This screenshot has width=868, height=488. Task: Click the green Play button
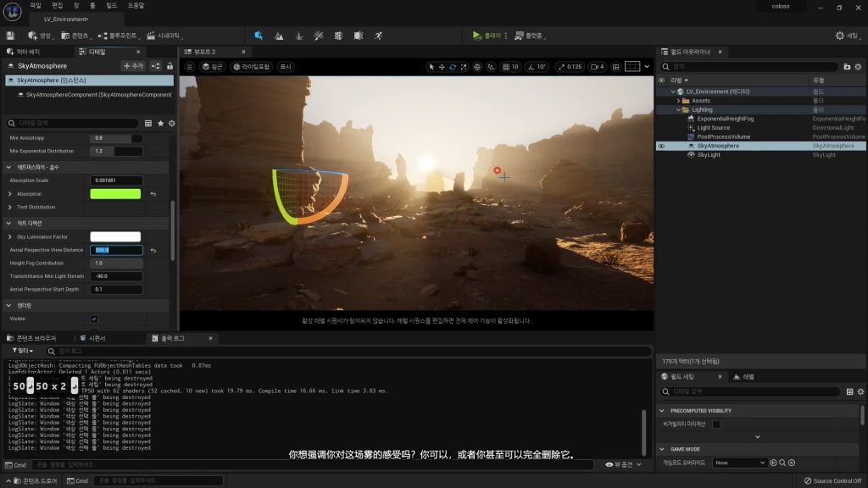coord(477,36)
